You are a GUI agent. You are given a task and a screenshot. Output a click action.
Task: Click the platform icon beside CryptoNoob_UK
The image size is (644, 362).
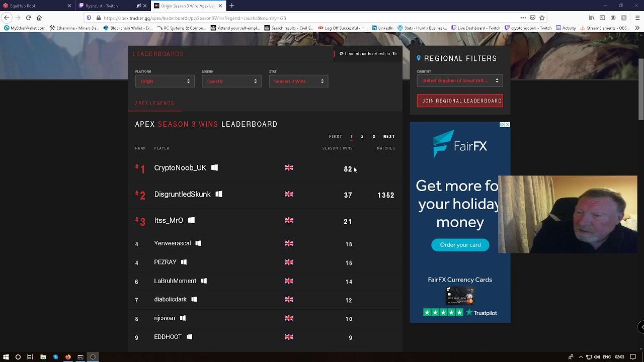coord(214,167)
